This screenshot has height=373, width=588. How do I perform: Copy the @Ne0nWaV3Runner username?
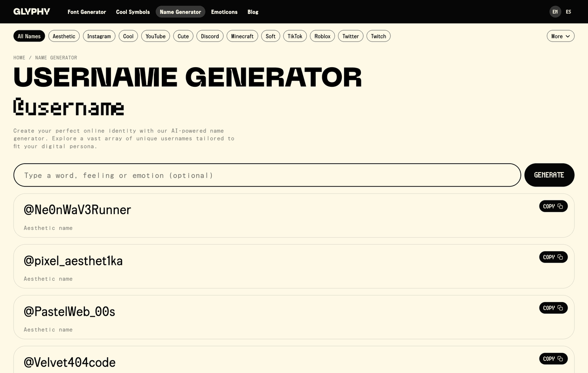553,206
